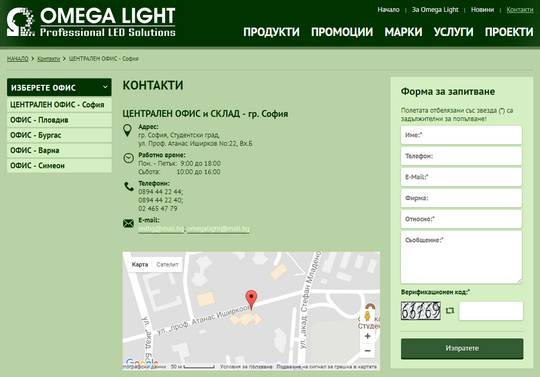540x377 pixels.
Task: Click phone number 0894 44 22 40
Action: (160, 200)
